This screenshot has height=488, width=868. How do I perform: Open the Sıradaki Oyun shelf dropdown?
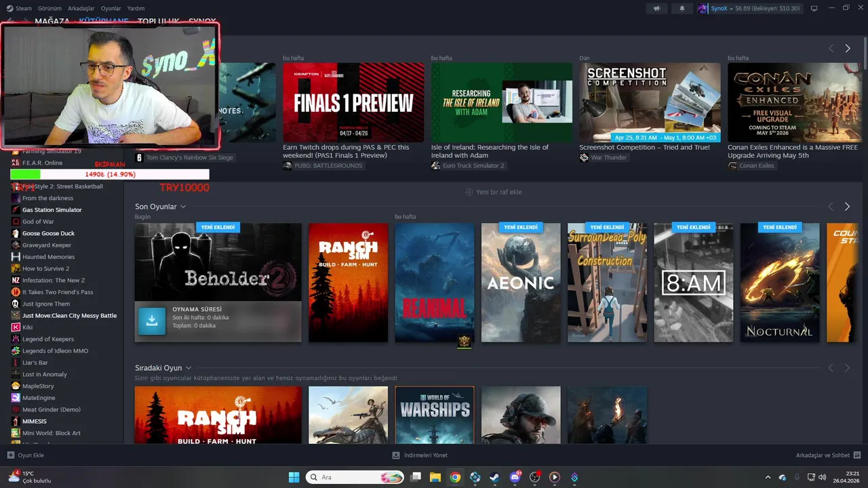pyautogui.click(x=189, y=368)
